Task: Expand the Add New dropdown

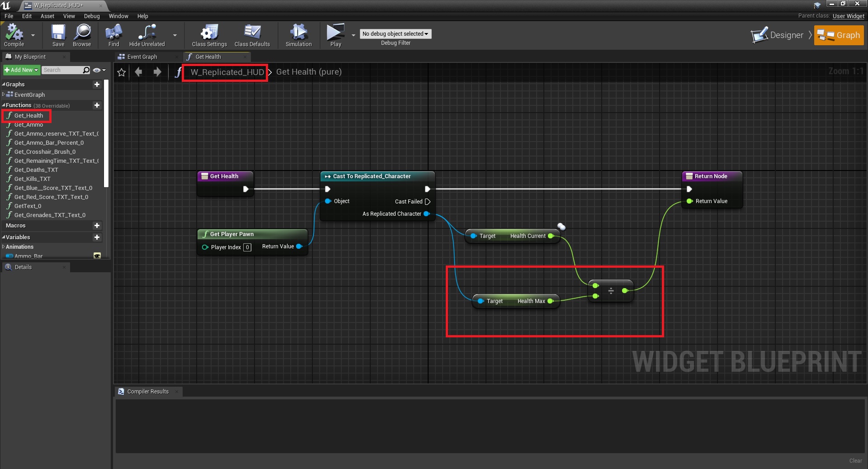Action: pyautogui.click(x=21, y=70)
